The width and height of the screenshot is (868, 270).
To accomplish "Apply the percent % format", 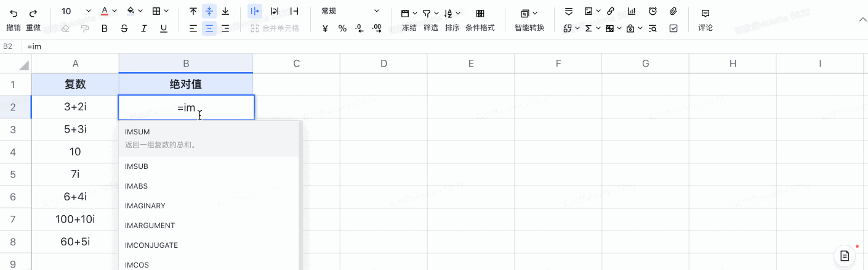I will [342, 28].
